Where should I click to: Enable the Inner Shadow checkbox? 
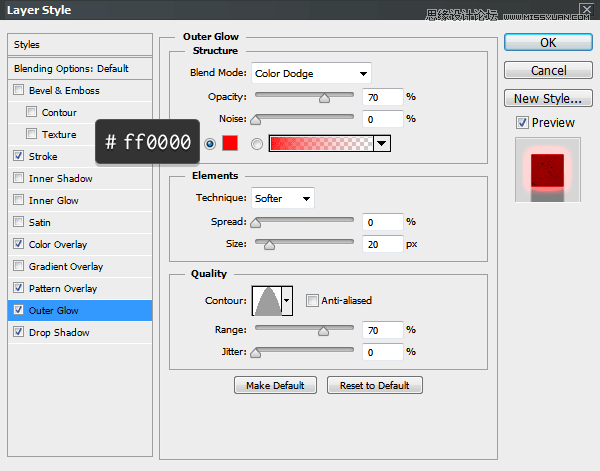tap(18, 178)
